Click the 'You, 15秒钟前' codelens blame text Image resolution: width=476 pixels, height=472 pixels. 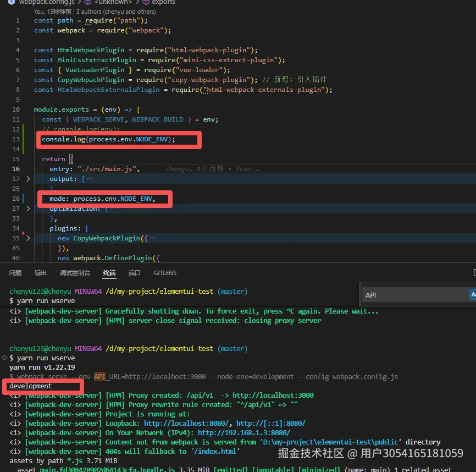coord(53,12)
